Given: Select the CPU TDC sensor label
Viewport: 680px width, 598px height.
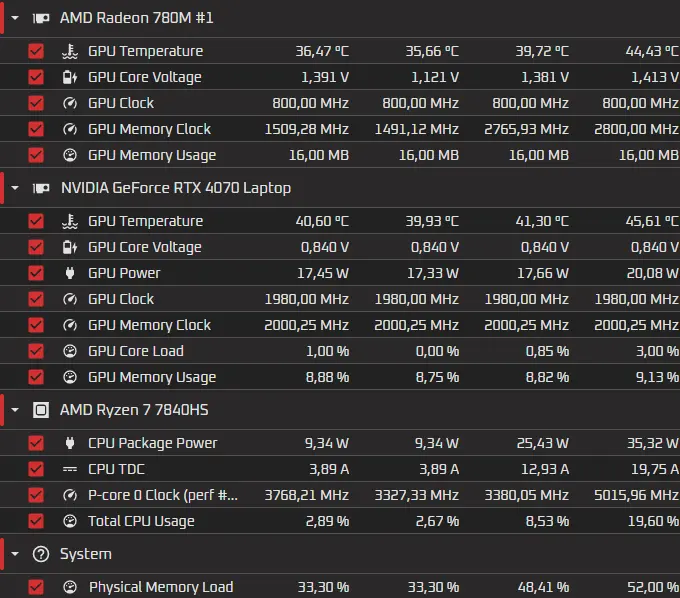Looking at the screenshot, I should pos(116,469).
